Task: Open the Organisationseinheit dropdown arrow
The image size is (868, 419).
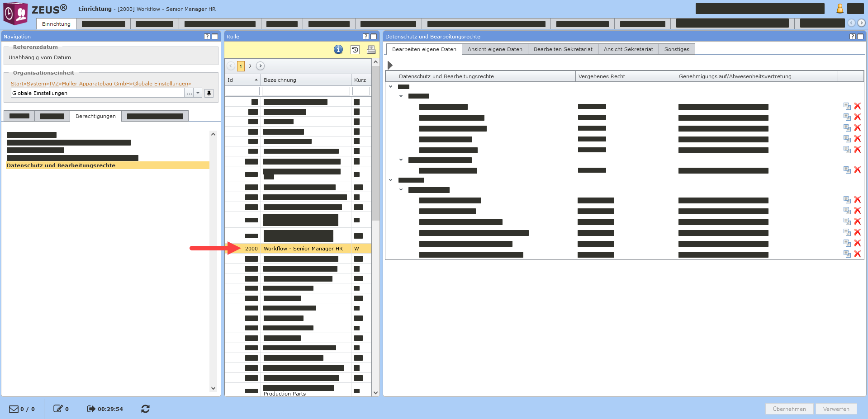Action: pos(198,93)
